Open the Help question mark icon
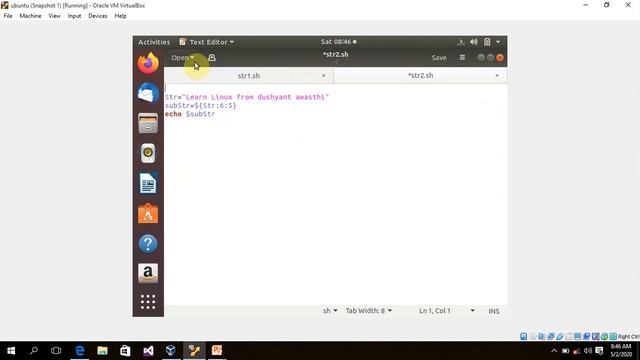 148,244
